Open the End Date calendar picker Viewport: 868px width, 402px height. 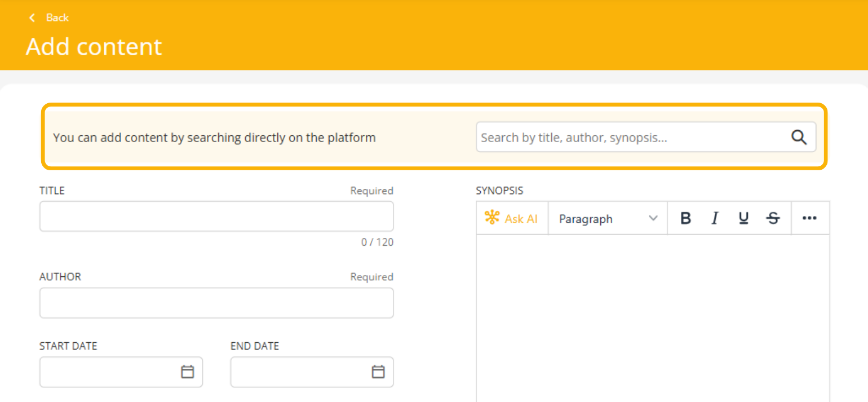pyautogui.click(x=378, y=372)
